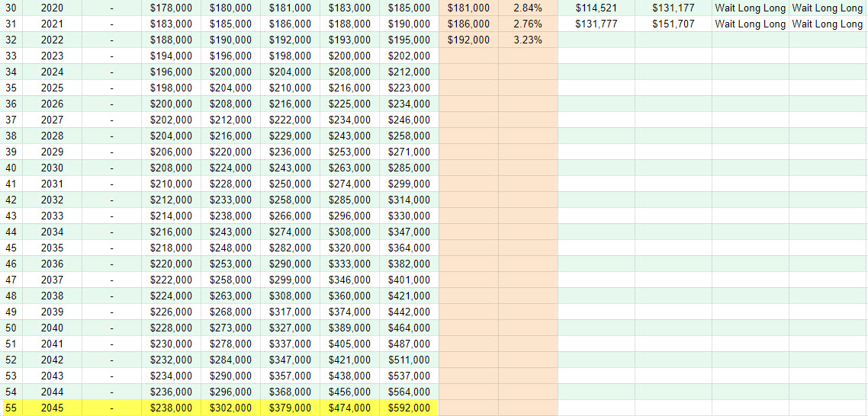Click the 3.23% cell
868x416 pixels.
(528, 40)
